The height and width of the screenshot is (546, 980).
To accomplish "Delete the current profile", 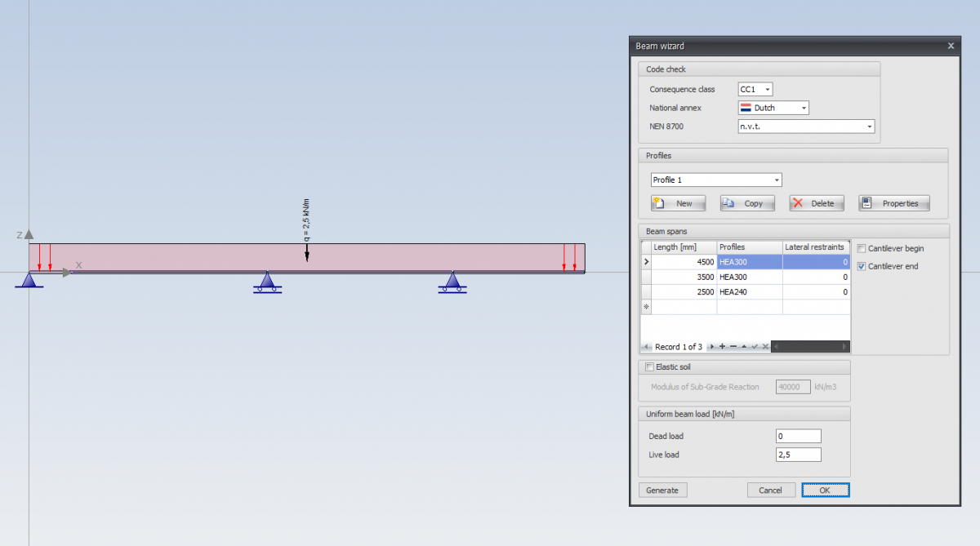I will 816,203.
